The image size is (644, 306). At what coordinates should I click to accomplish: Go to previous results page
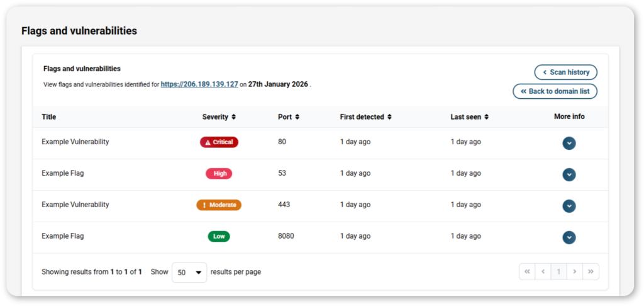(543, 272)
